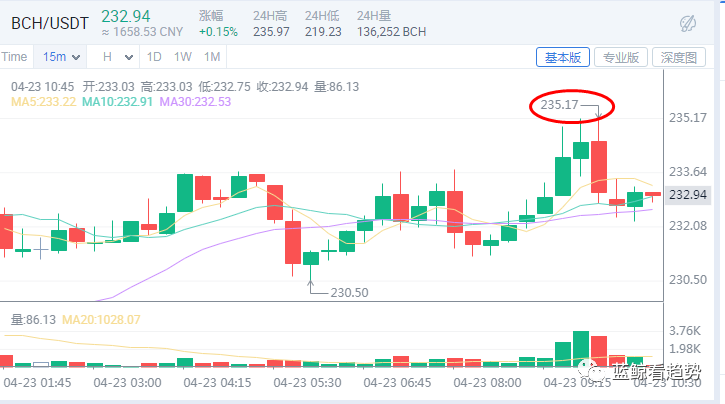Click the 230.50 low marker label
This screenshot has height=404, width=725.
pyautogui.click(x=349, y=293)
